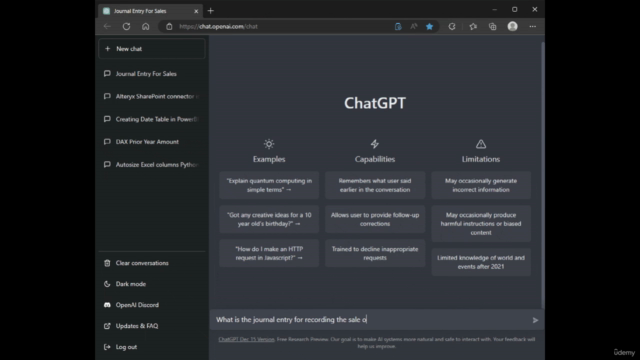The width and height of the screenshot is (640, 360).
Task: Close the Journal Entry For Sales tab
Action: pyautogui.click(x=196, y=11)
